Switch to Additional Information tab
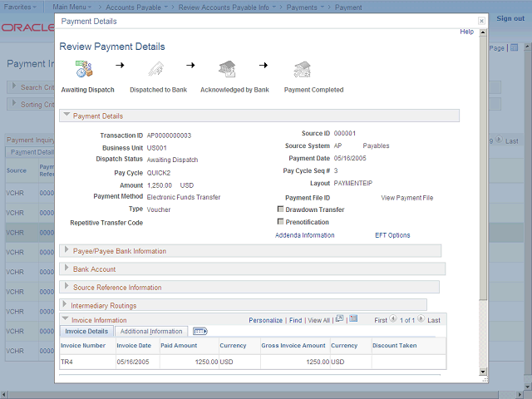Screen dimensions: 532x399 [151, 331]
